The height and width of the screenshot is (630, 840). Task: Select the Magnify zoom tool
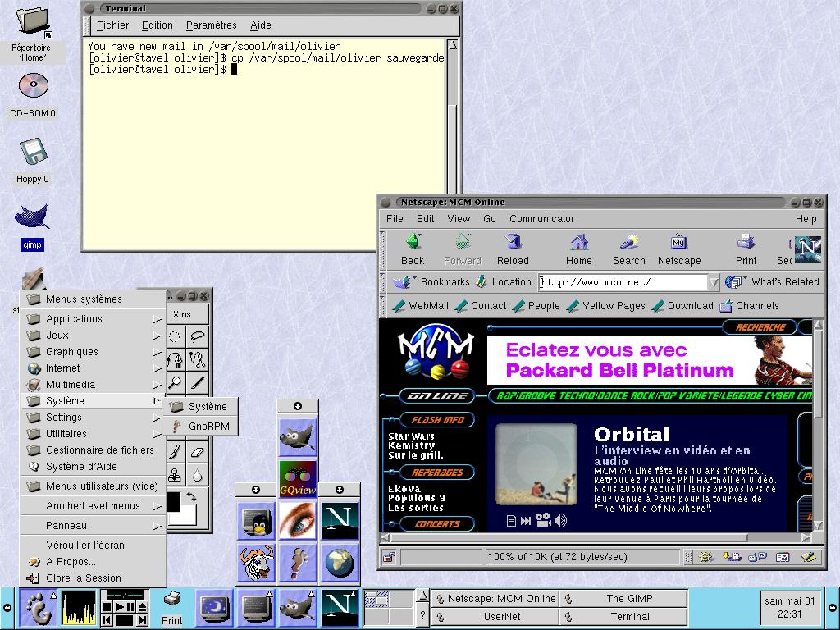pos(176,382)
